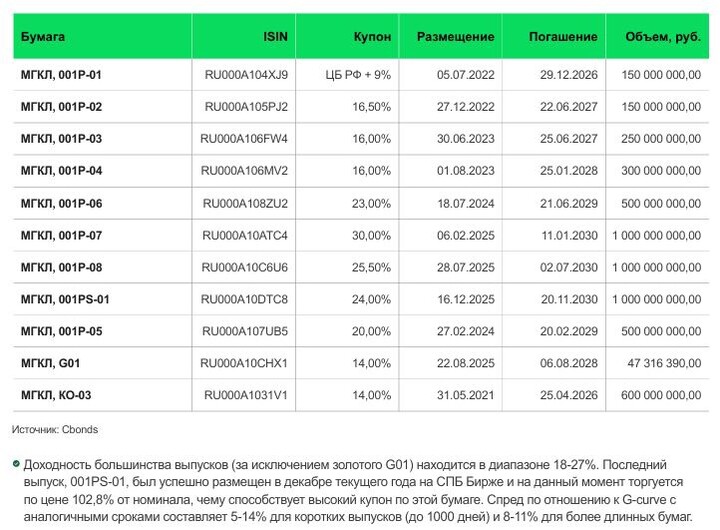Screen dimensions: 720x530
Task: Click the "Бумага" column header
Action: (x=43, y=36)
